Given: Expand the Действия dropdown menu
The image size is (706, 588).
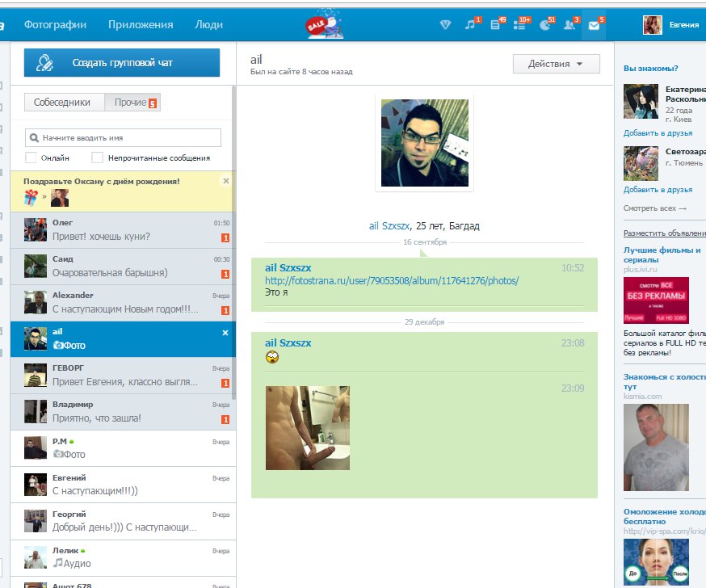Looking at the screenshot, I should [556, 64].
